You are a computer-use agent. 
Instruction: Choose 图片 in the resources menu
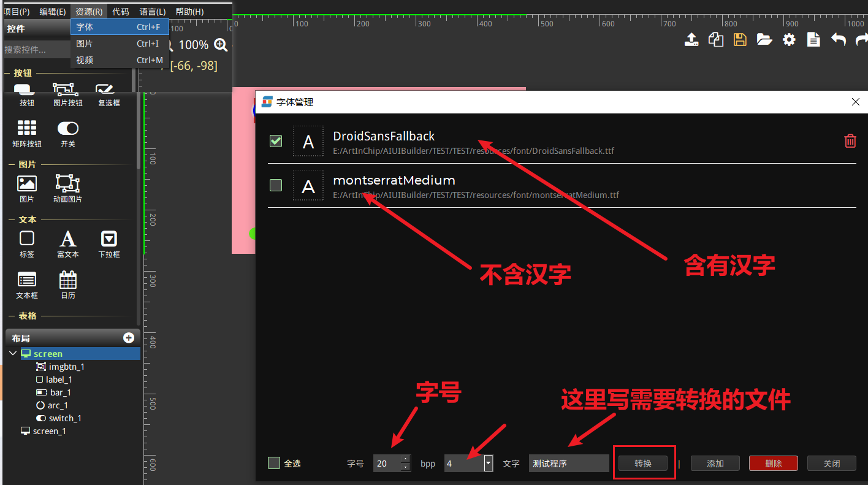pos(120,44)
